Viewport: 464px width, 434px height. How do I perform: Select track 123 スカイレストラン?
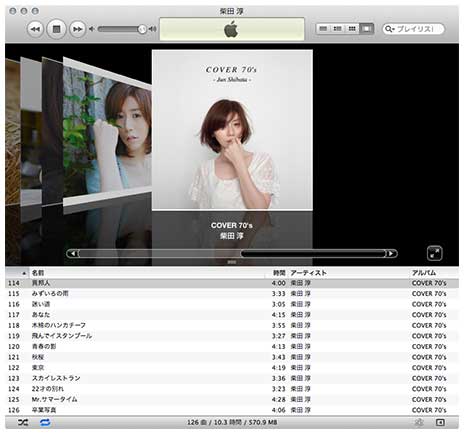tap(232, 378)
